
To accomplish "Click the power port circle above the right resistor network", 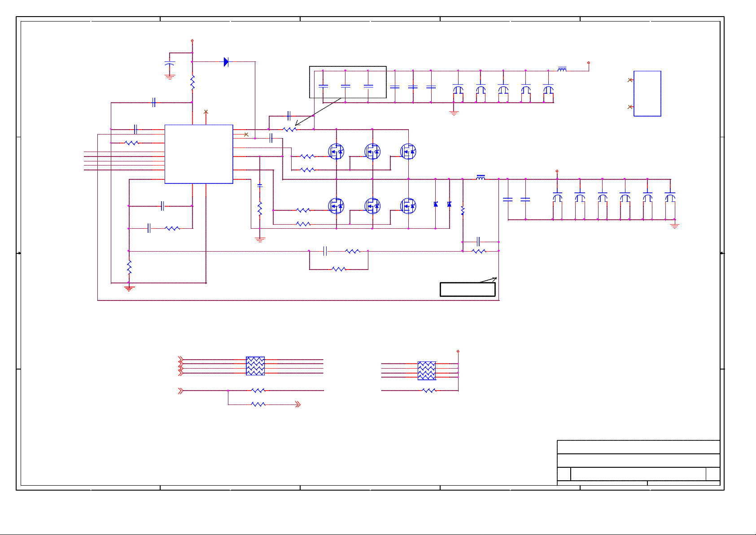I will click(x=458, y=351).
